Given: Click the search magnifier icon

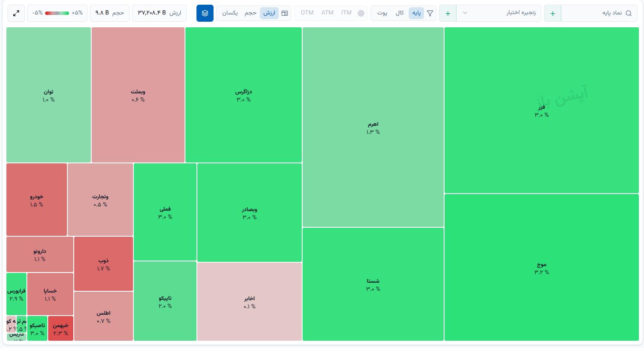Looking at the screenshot, I should click(629, 13).
